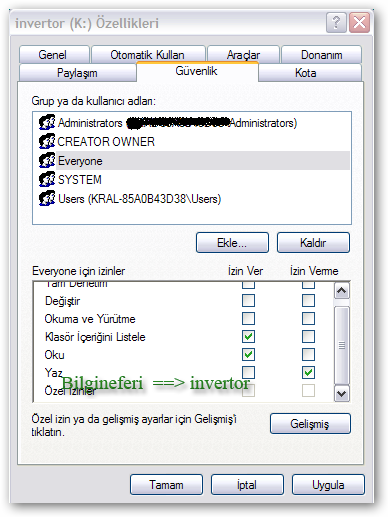
Task: Open the Kota tab
Action: 310,73
